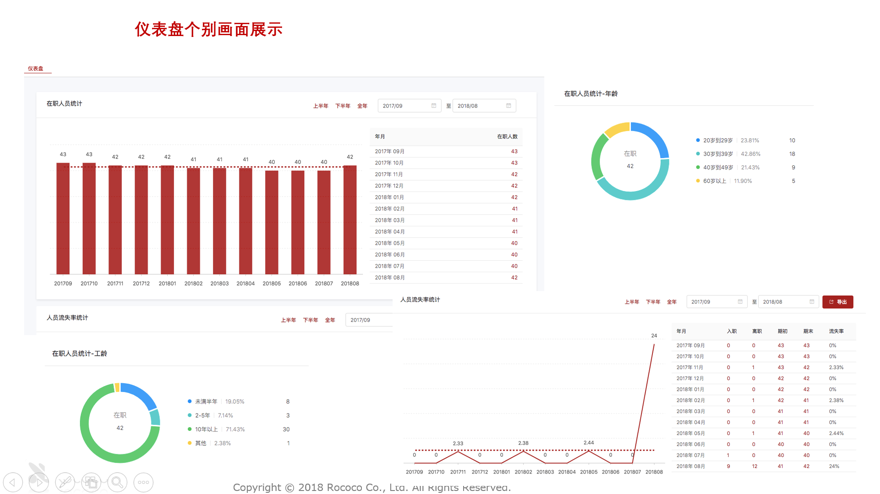Select 下半年 in left 人员流失率统计 panel

(x=310, y=320)
